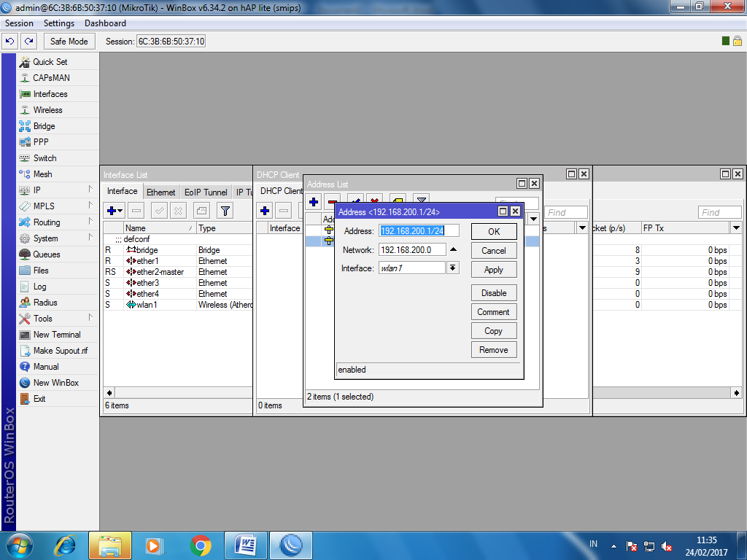Click Apply in Address dialog
Screen dimensions: 747x560
[x=494, y=270]
